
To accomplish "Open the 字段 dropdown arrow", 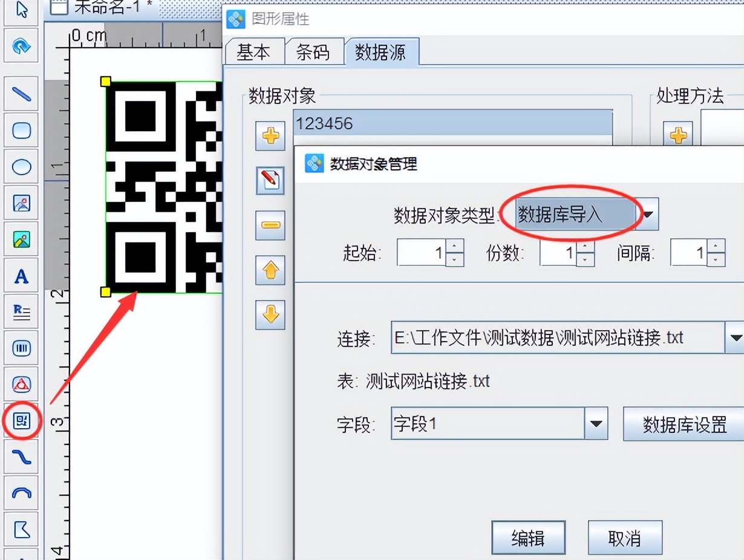I will (596, 424).
